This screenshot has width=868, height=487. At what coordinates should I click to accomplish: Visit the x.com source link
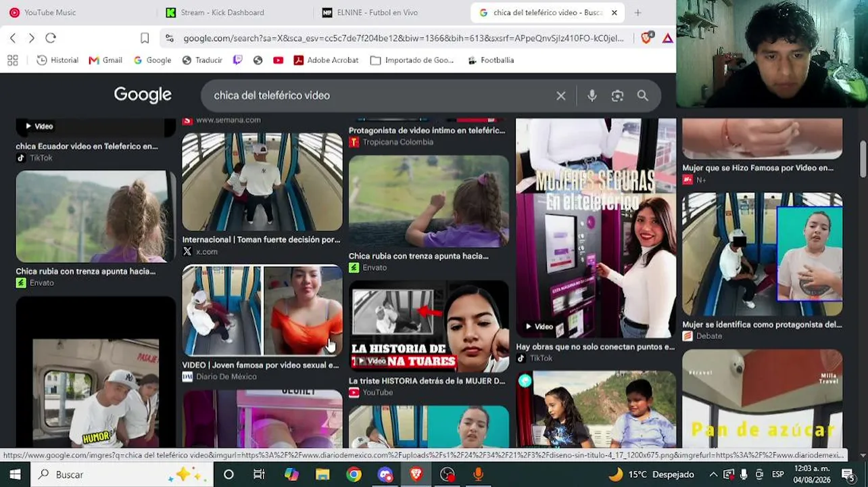tap(200, 252)
